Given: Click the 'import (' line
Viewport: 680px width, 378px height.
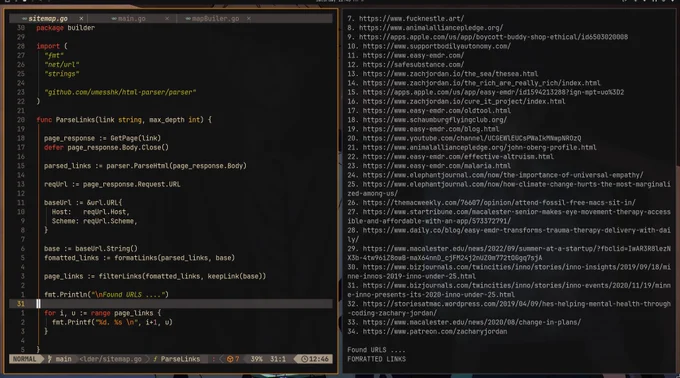Looking at the screenshot, I should 52,46.
